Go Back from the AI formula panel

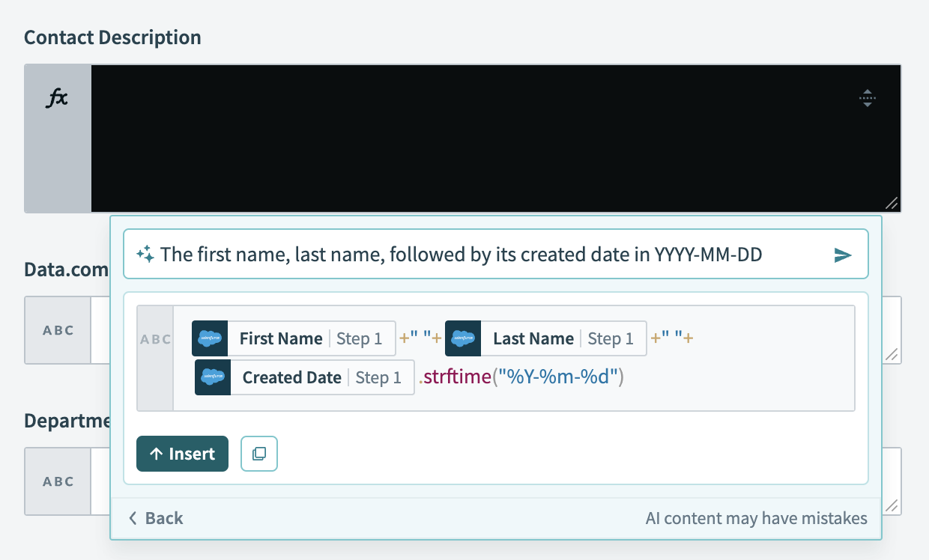pyautogui.click(x=156, y=518)
